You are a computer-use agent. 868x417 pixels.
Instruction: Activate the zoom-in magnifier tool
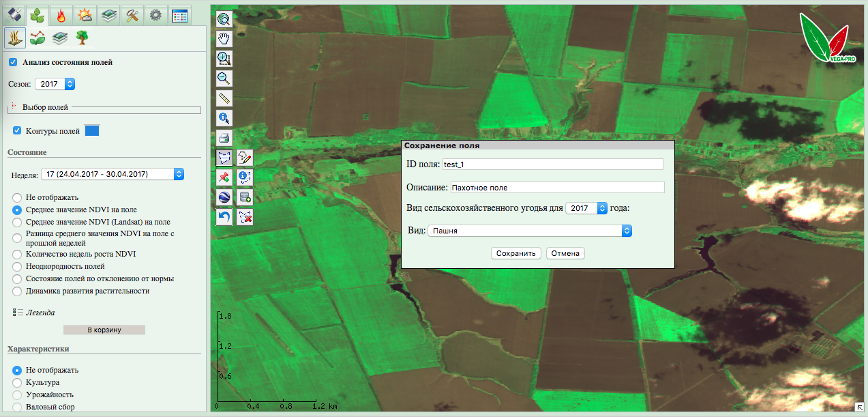pyautogui.click(x=224, y=59)
